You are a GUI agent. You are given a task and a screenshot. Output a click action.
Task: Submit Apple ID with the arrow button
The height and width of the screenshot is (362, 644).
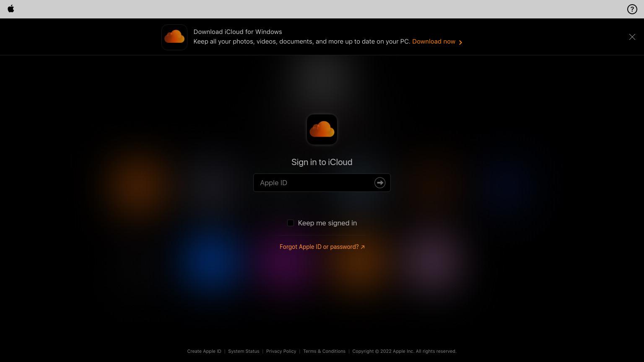[380, 183]
